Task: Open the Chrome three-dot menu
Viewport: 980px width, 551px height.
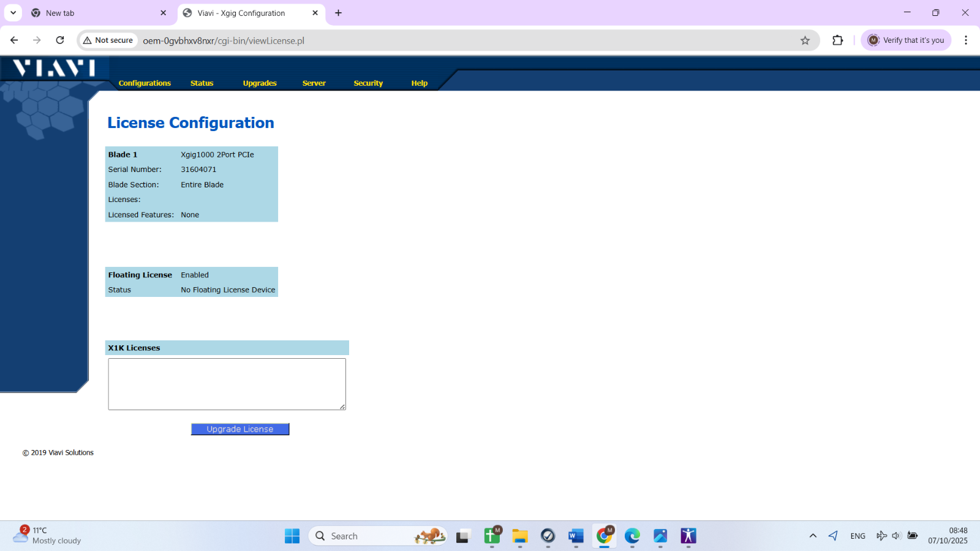Action: click(x=966, y=40)
